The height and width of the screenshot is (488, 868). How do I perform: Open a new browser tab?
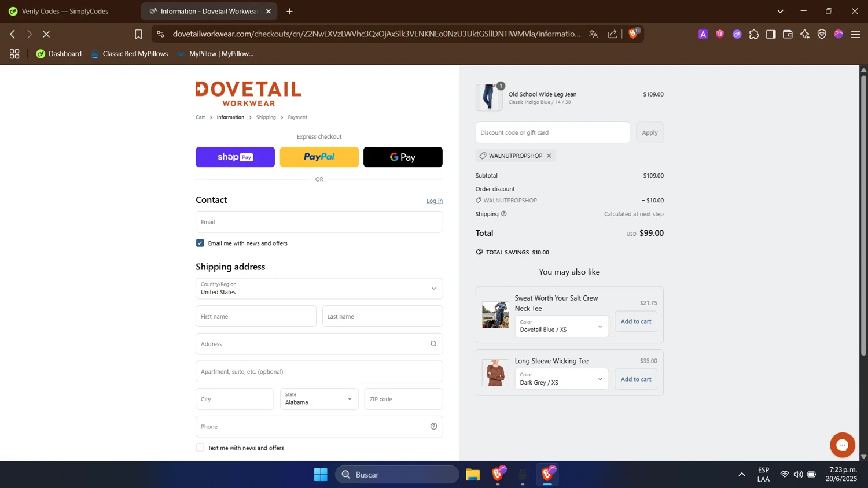click(289, 11)
